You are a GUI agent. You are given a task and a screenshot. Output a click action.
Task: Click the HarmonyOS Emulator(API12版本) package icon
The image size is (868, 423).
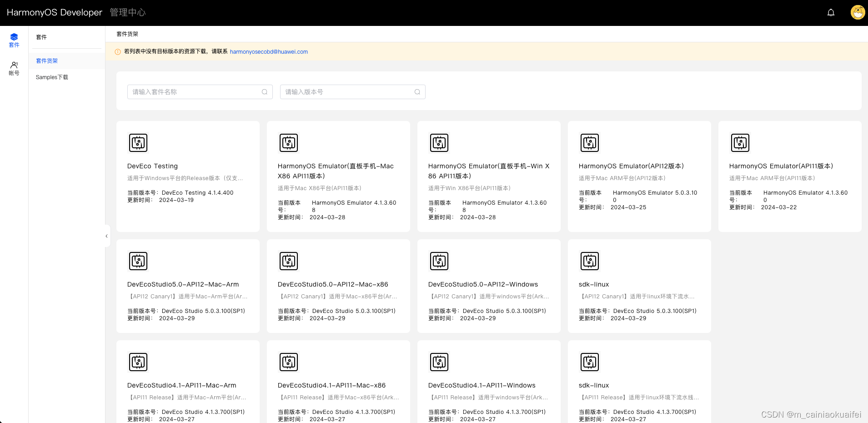click(590, 143)
